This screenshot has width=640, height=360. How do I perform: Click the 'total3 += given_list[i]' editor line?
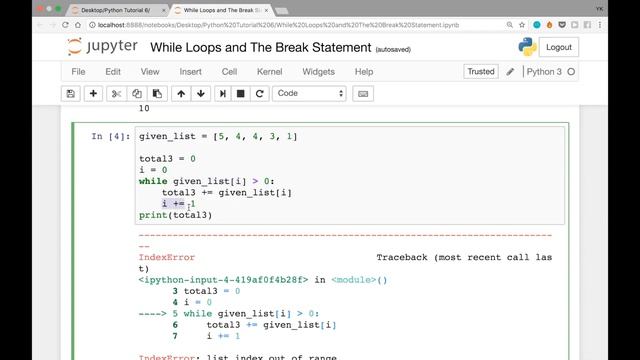227,193
